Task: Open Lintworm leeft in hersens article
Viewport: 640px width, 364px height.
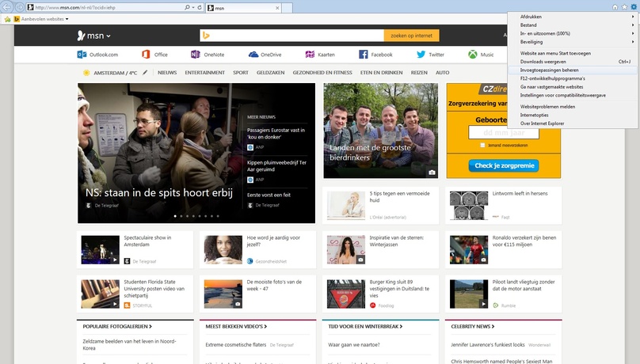Action: pyautogui.click(x=520, y=194)
